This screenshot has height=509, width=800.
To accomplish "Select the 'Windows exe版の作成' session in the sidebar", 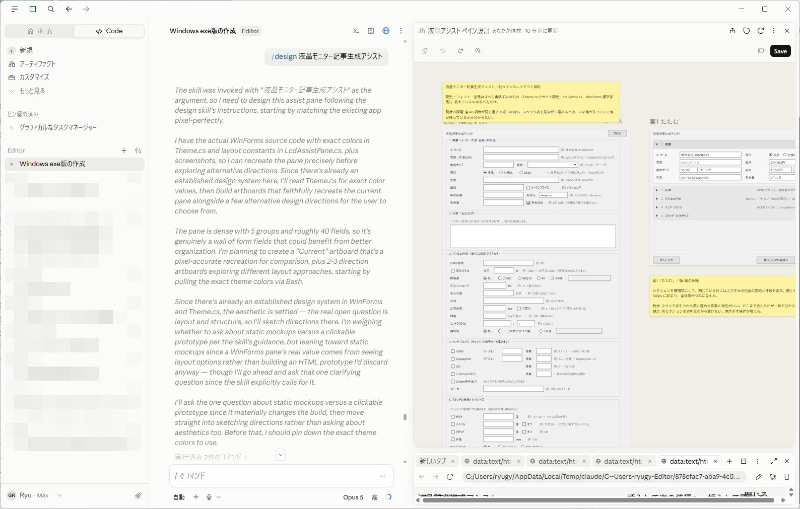I will point(74,164).
